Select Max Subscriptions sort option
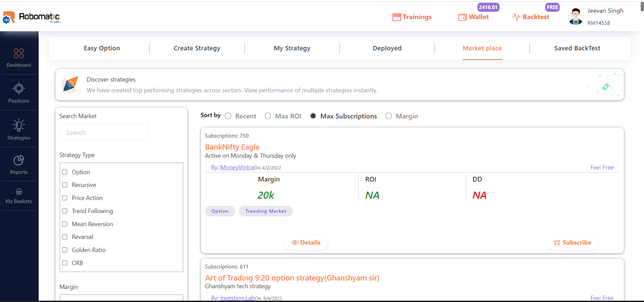 coord(313,116)
